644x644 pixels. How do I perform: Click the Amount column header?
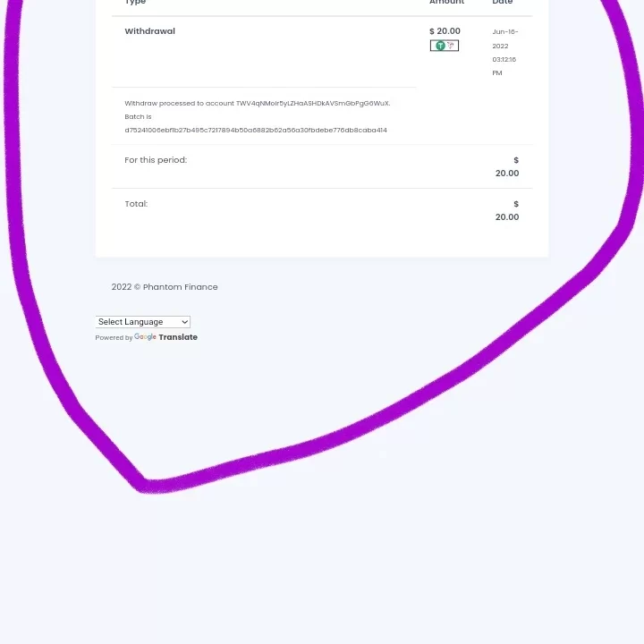point(447,2)
